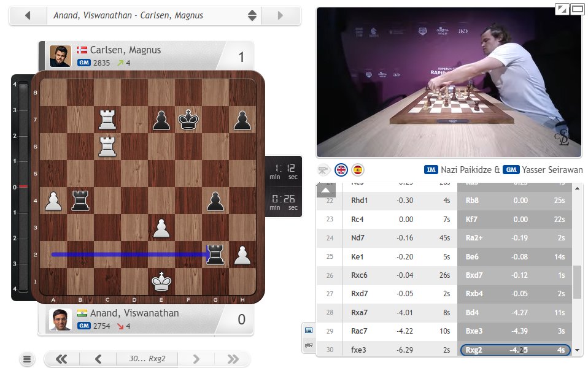The height and width of the screenshot is (368, 588).
Task: Open the chat speech-bubble icon
Action: tap(308, 347)
